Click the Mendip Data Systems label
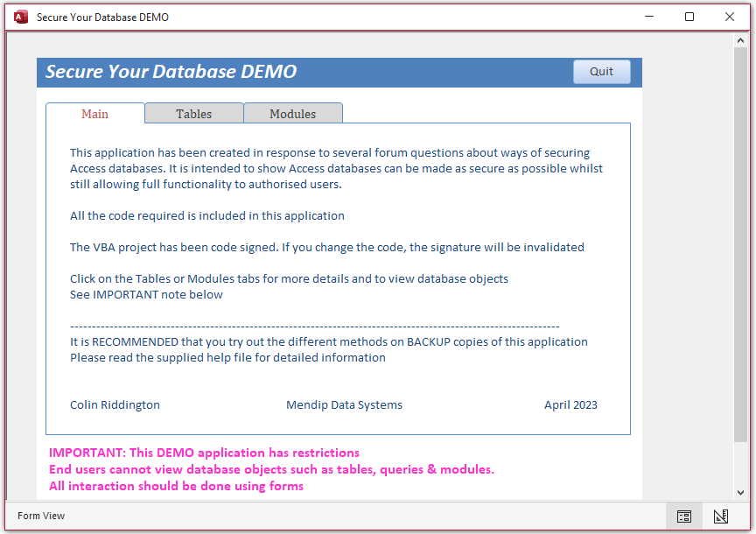Image resolution: width=756 pixels, height=534 pixels. 344,404
